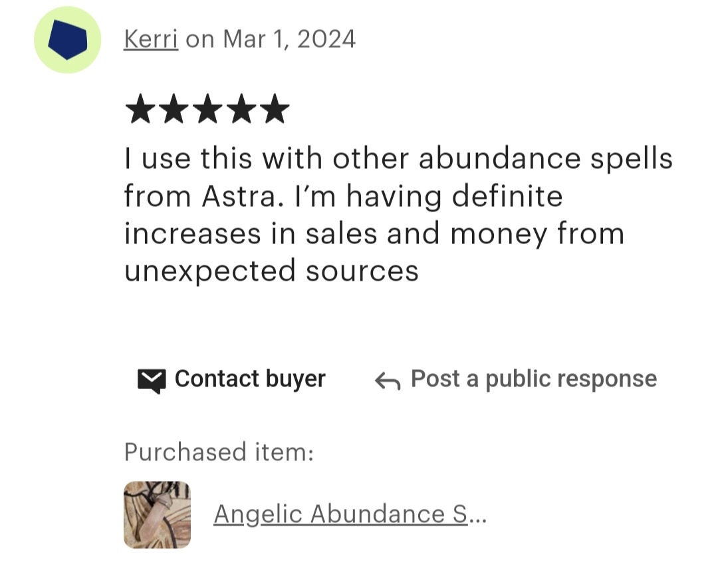The width and height of the screenshot is (718, 588).
Task: Click the review text's first line
Action: pyautogui.click(x=398, y=158)
